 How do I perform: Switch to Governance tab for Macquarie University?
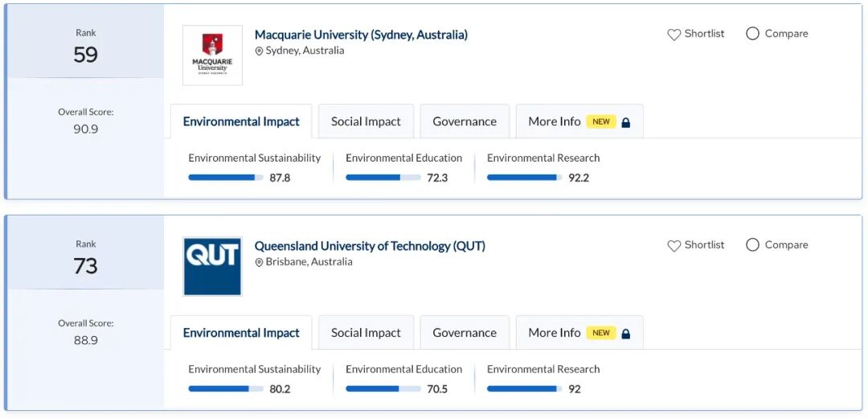(x=465, y=121)
